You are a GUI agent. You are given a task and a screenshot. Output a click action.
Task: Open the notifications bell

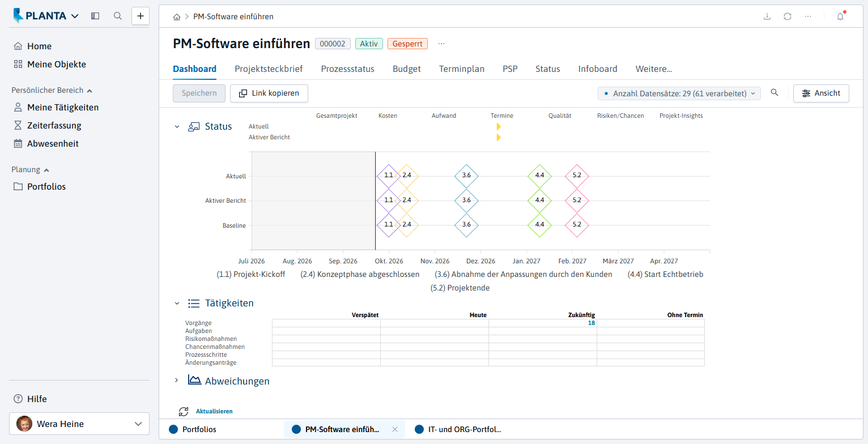(x=840, y=16)
